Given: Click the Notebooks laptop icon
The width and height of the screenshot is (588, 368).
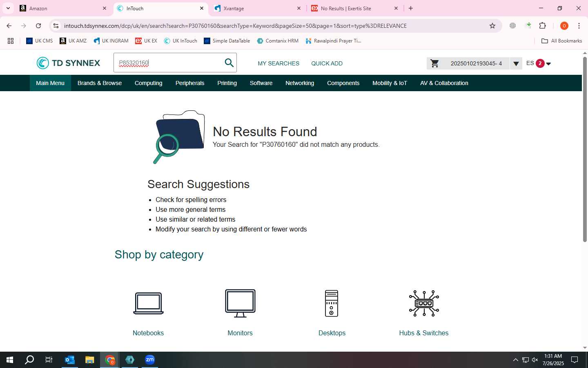Looking at the screenshot, I should (148, 303).
